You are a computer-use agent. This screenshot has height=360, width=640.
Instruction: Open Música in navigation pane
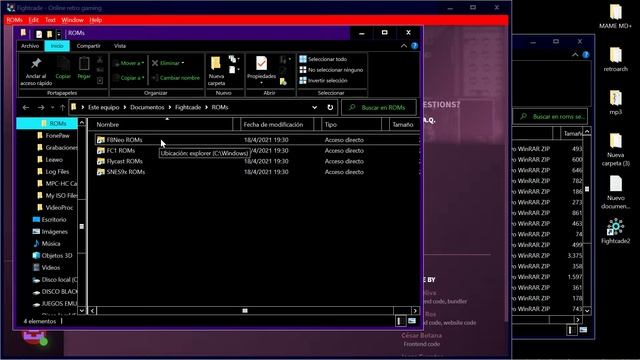coord(47,244)
